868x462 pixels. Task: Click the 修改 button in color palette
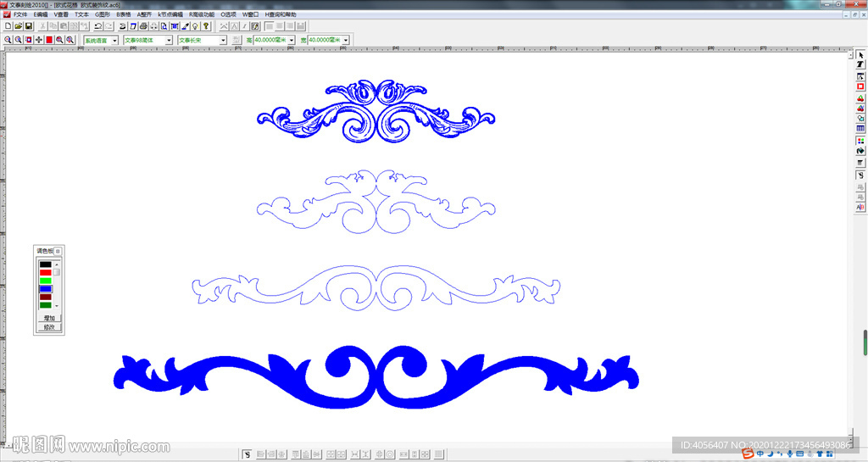click(x=48, y=327)
